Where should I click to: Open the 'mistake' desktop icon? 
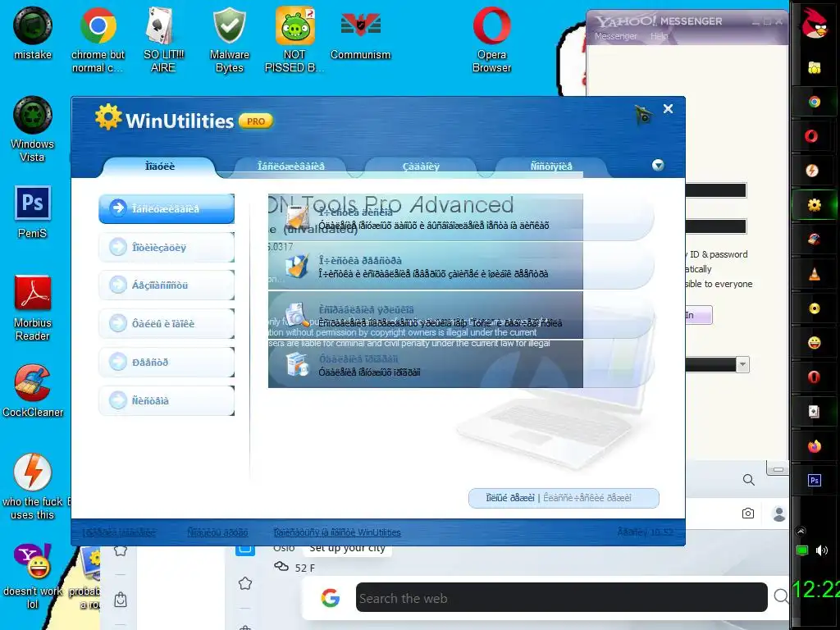pos(33,32)
